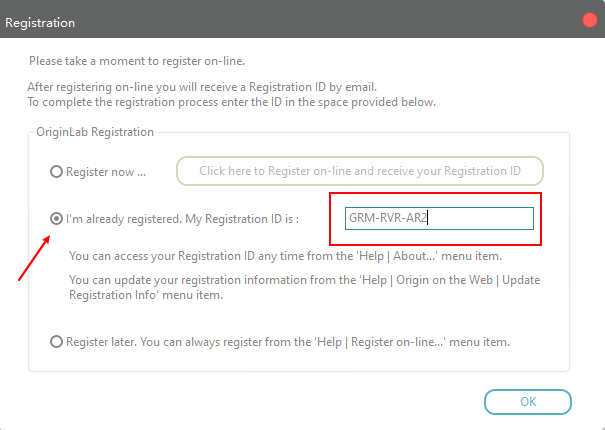This screenshot has height=430, width=605.
Task: Click here to Register on-line button
Action: pos(360,171)
